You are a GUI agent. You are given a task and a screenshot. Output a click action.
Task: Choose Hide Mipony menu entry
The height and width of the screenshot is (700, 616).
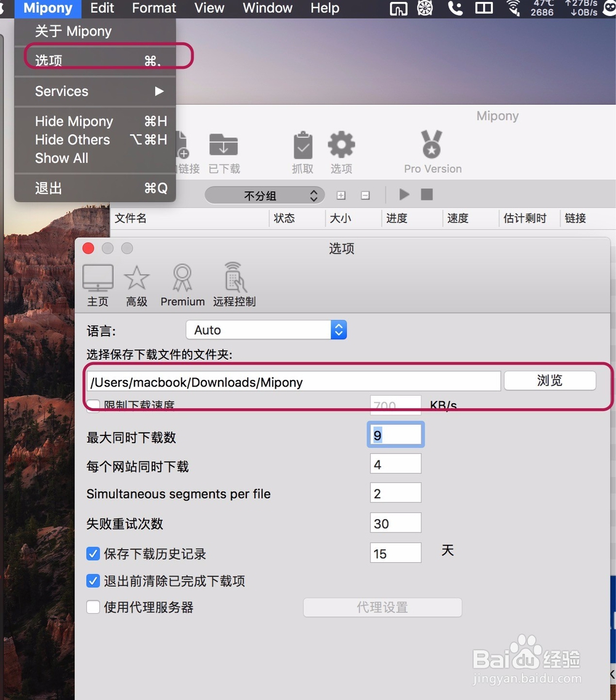95,121
